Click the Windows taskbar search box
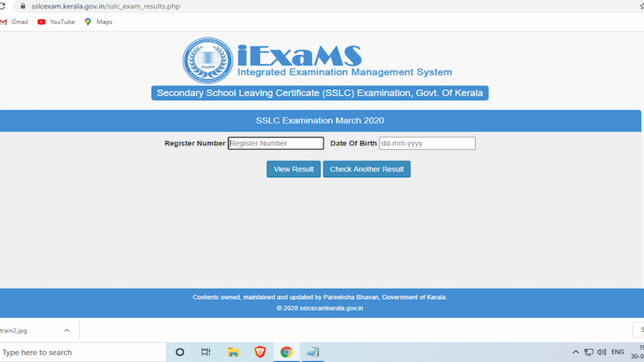 pos(83,352)
